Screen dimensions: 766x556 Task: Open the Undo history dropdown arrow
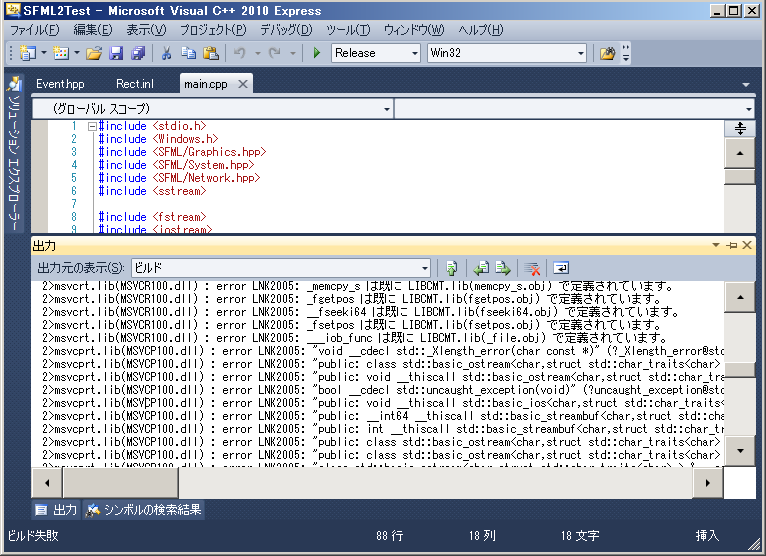click(257, 53)
